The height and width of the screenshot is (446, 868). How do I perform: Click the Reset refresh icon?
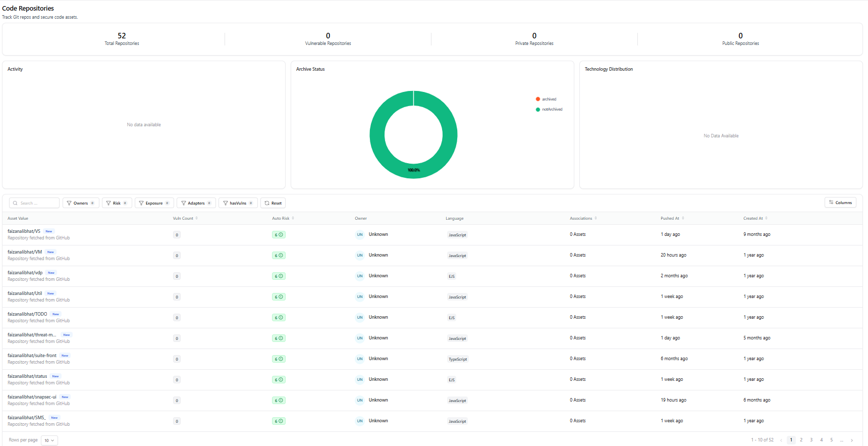pyautogui.click(x=267, y=203)
